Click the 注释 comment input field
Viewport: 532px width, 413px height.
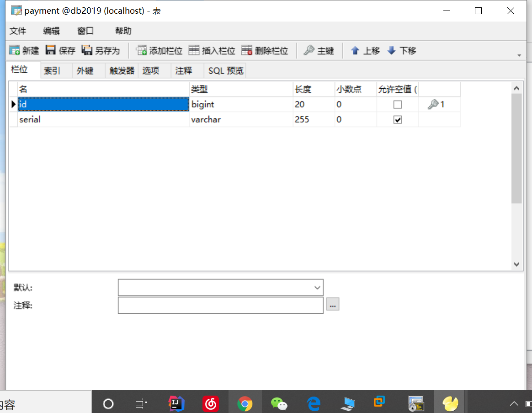pyautogui.click(x=221, y=306)
